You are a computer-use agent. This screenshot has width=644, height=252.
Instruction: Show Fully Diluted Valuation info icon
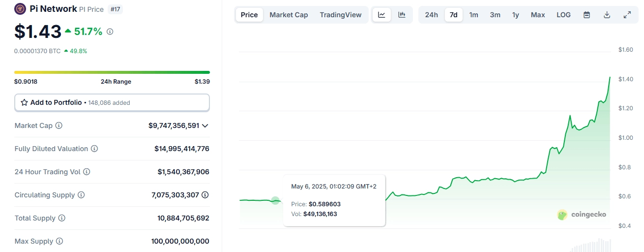pos(94,149)
